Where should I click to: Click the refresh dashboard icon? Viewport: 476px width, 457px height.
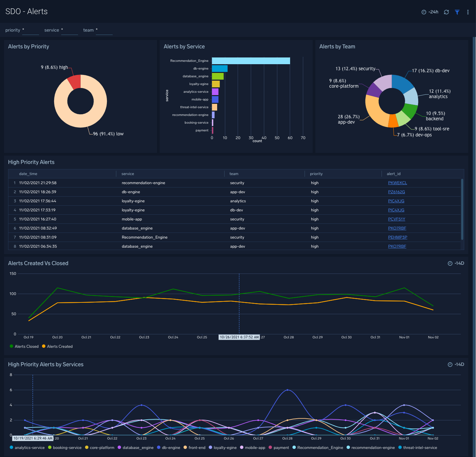pos(446,12)
